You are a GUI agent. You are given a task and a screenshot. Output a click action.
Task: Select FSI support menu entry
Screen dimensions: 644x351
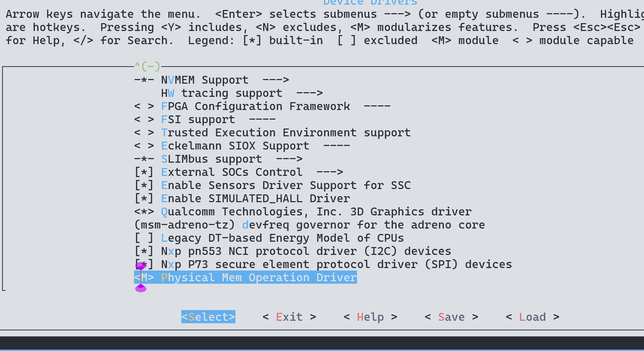198,120
